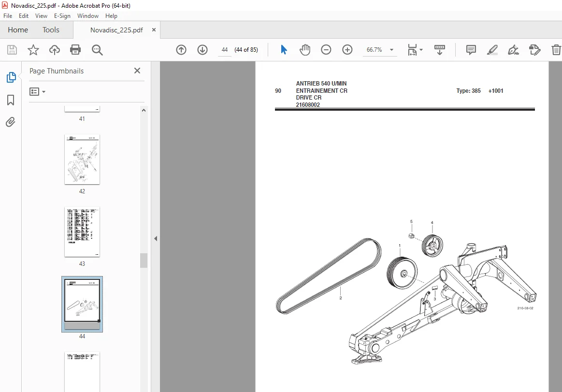
Task: Open the scrolling mode page display icon
Action: (439, 50)
